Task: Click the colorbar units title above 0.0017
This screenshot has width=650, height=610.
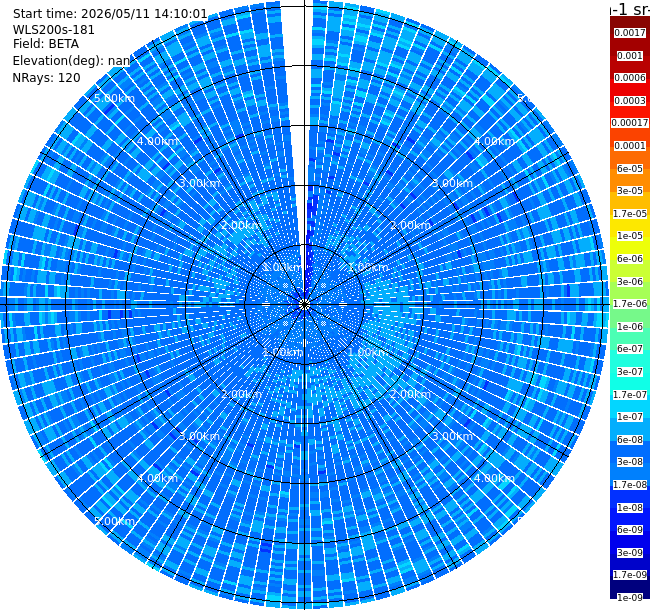Action: (630, 9)
